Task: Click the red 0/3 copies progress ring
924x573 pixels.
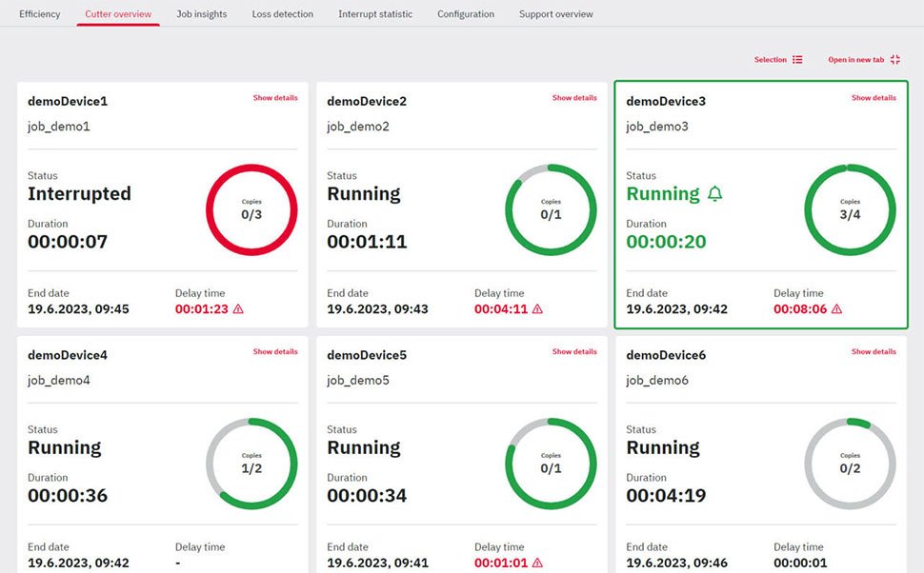Action: tap(251, 209)
